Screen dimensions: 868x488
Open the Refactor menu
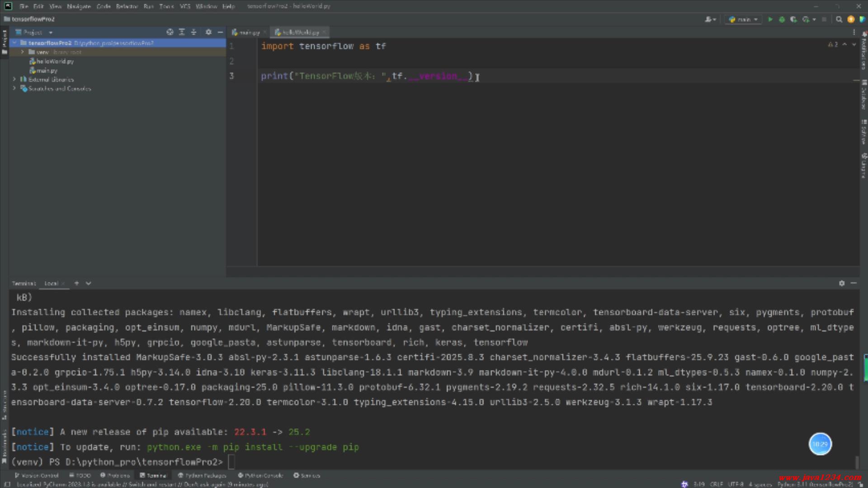127,6
